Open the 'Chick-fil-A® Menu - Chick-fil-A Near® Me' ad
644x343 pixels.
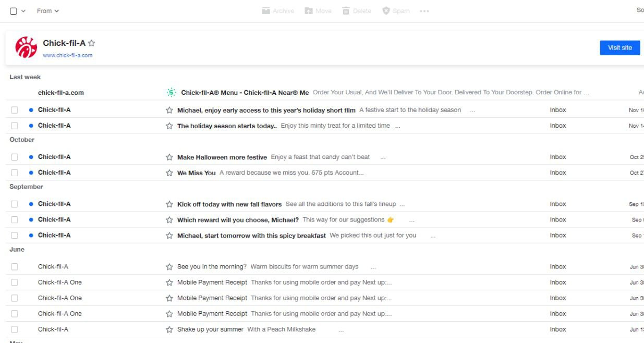[245, 93]
